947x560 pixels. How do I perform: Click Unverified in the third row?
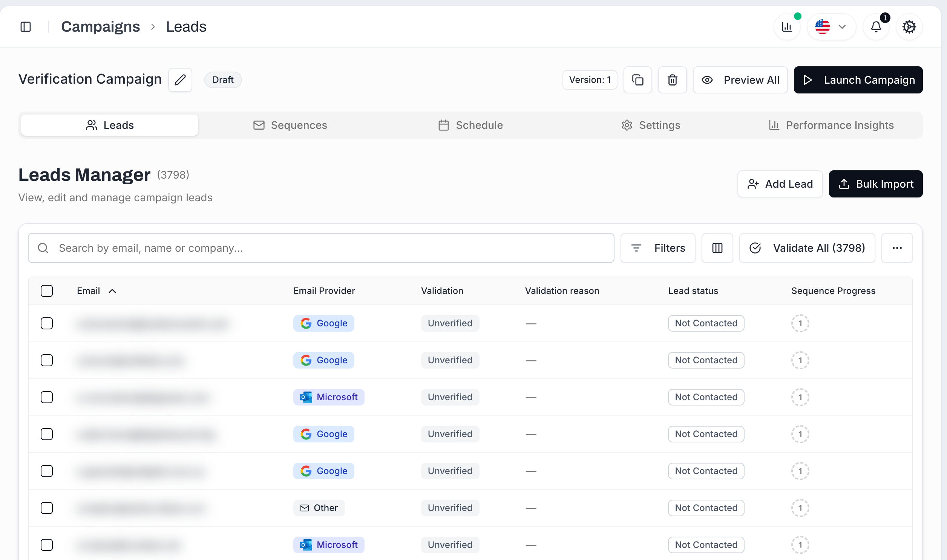point(450,397)
